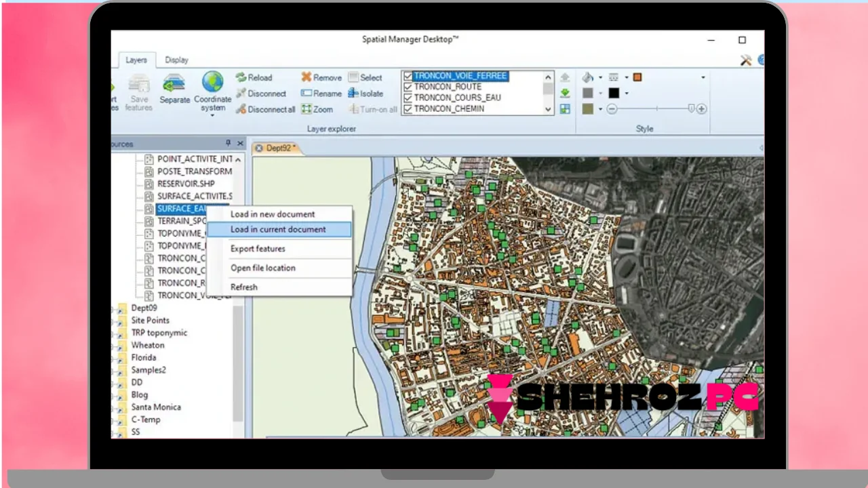Switch to the Display ribbon tab
Screen dimensions: 868x488
coord(176,60)
